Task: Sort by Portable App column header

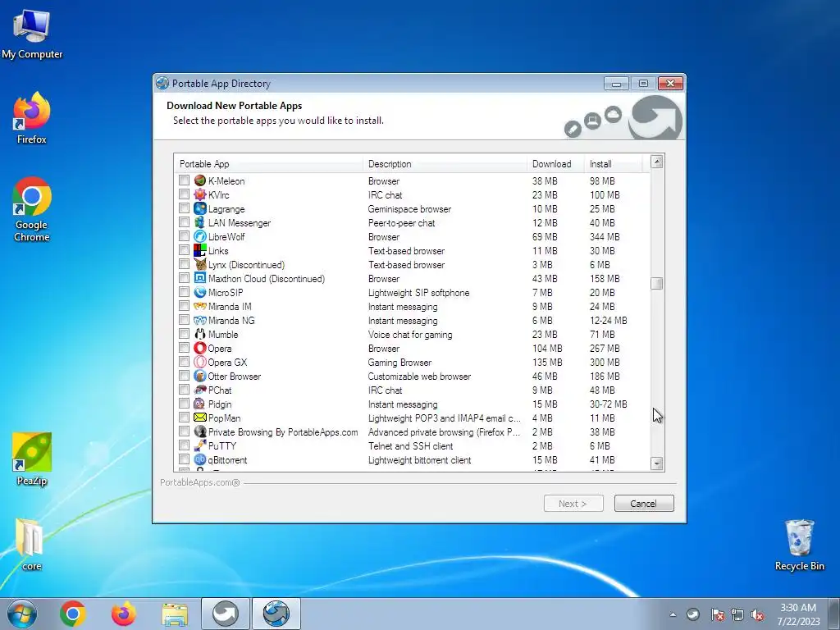Action: point(268,164)
